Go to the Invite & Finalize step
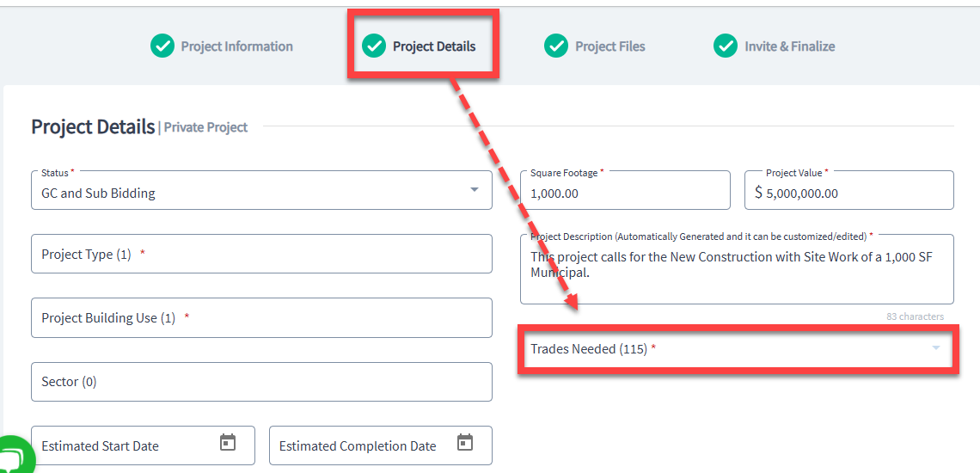 tap(789, 46)
